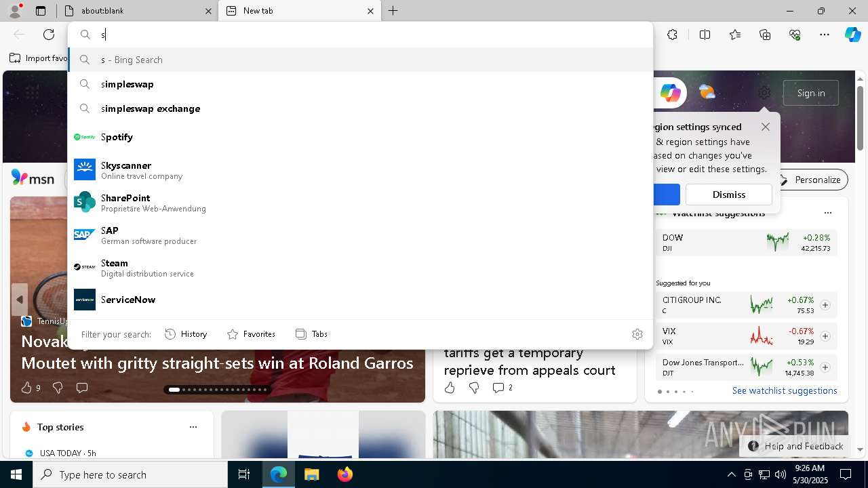Choose the 'simpleswap' suggestion
868x488 pixels.
tap(361, 84)
